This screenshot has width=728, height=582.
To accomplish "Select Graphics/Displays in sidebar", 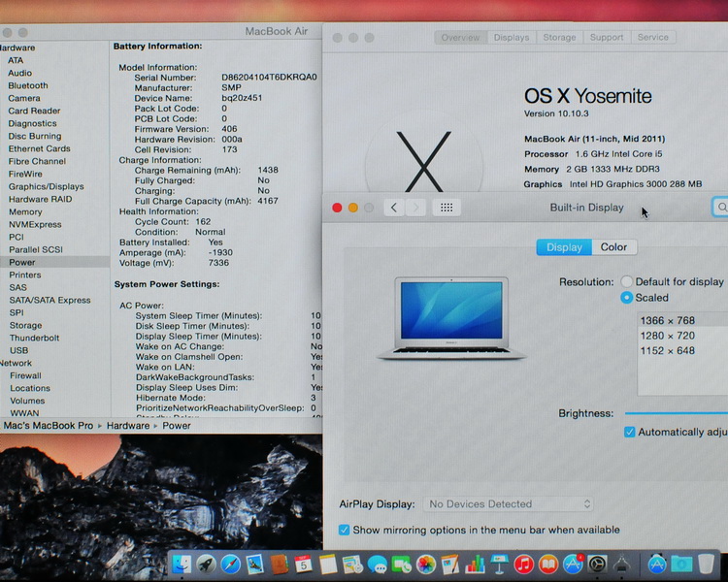I will (x=46, y=186).
